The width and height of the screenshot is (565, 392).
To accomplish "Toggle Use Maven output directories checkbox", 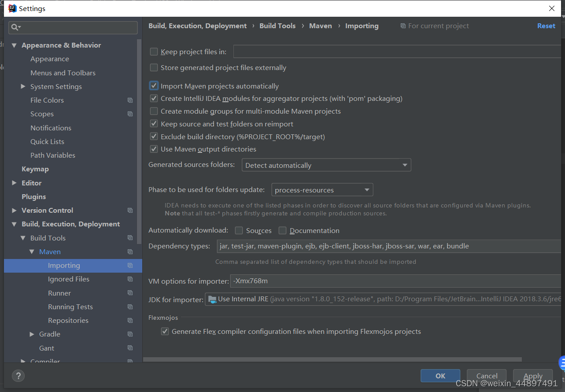I will [154, 149].
